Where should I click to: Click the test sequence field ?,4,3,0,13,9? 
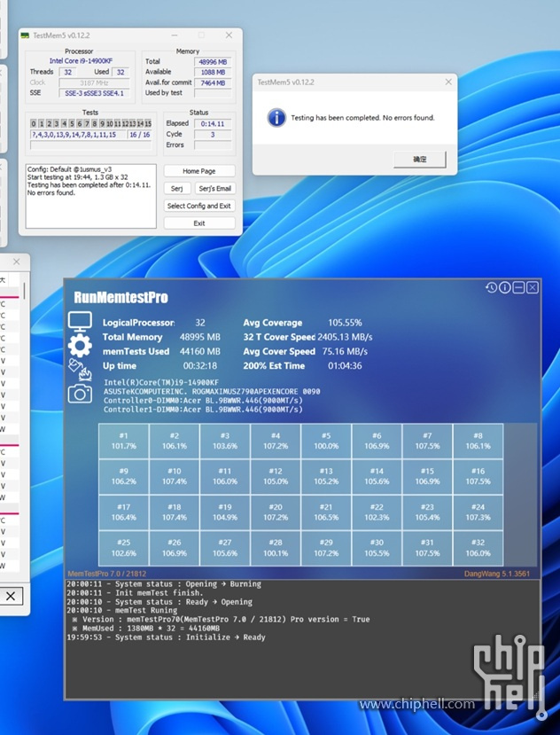point(77,135)
